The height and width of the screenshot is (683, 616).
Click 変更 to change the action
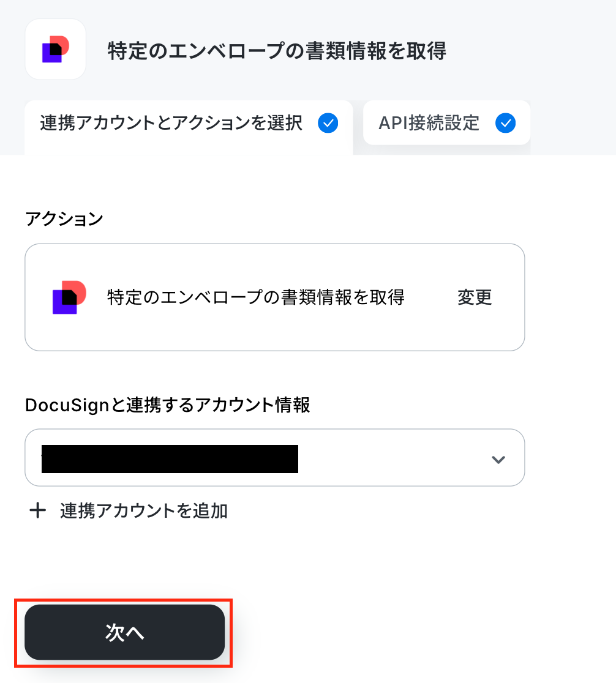(475, 297)
